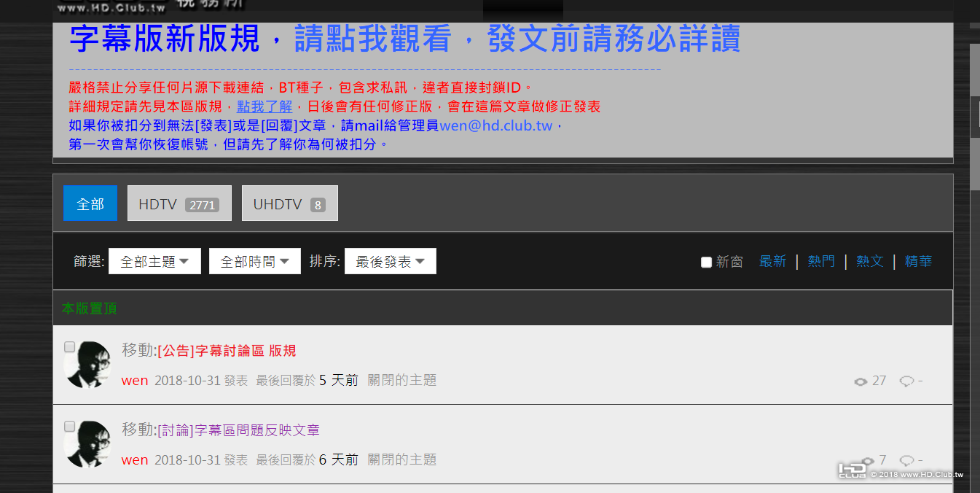Open the 全部時間 time filter dropdown
Screen dimensions: 980x493
[254, 260]
